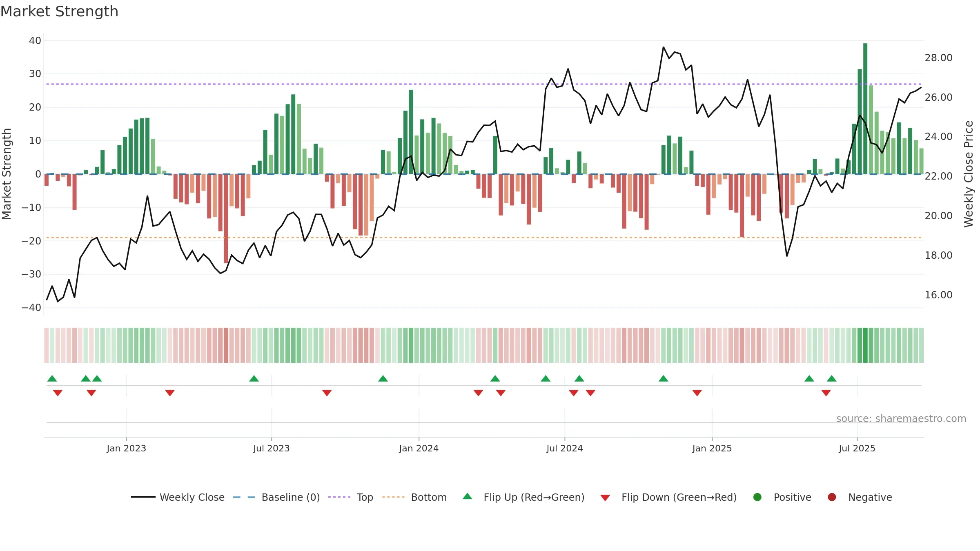Viewport: 980px width, 551px height.
Task: Click the Jul 2024 x-axis label
Action: (x=565, y=448)
